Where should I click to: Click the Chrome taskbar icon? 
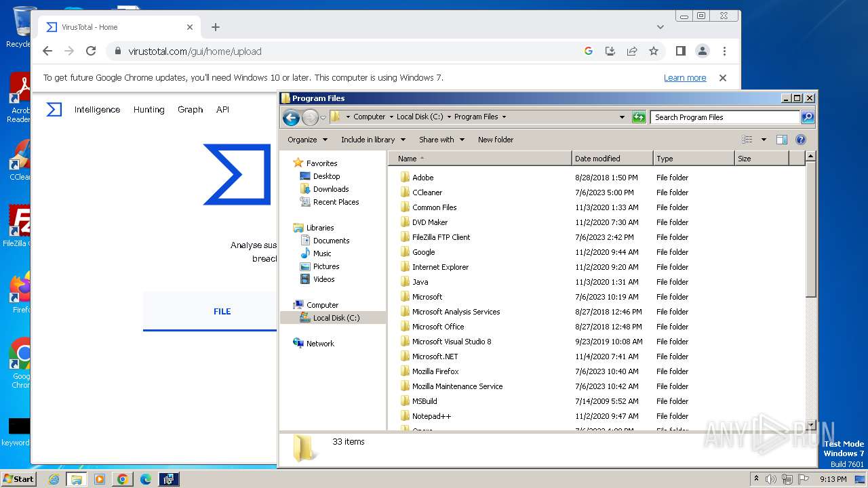click(x=123, y=479)
